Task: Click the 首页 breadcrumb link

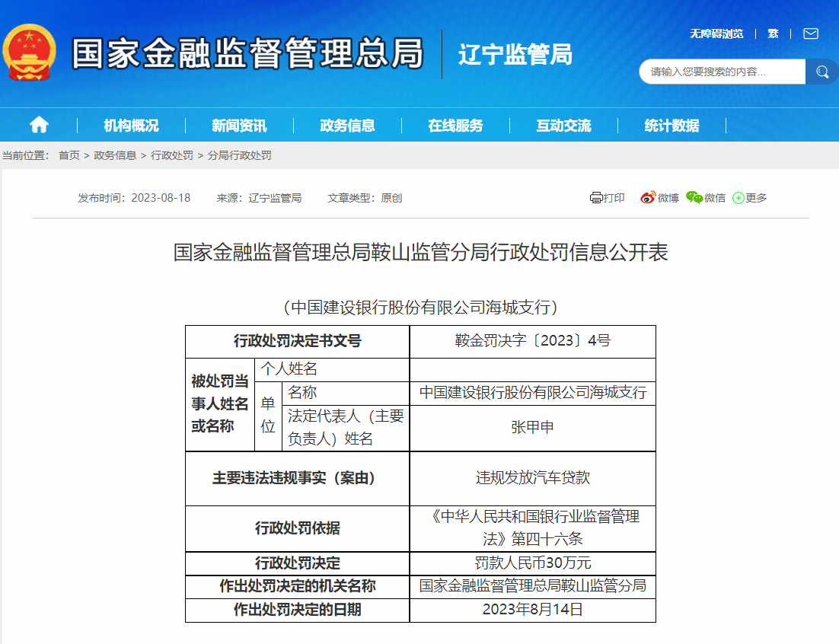Action: [x=69, y=155]
